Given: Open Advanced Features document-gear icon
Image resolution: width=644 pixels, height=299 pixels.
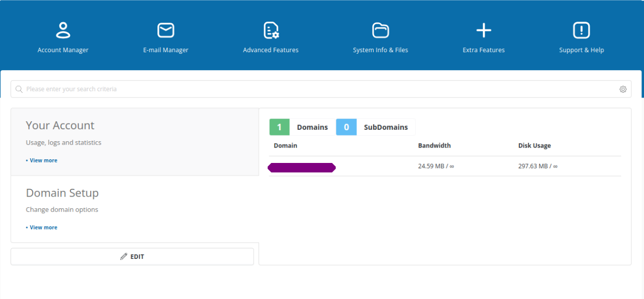Looking at the screenshot, I should [271, 31].
